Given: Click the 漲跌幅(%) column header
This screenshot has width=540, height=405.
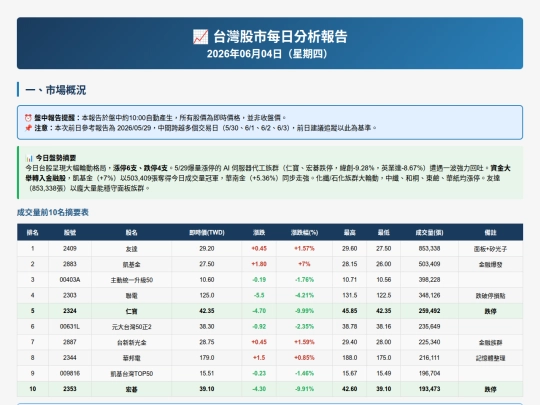Looking at the screenshot, I should 304,232.
